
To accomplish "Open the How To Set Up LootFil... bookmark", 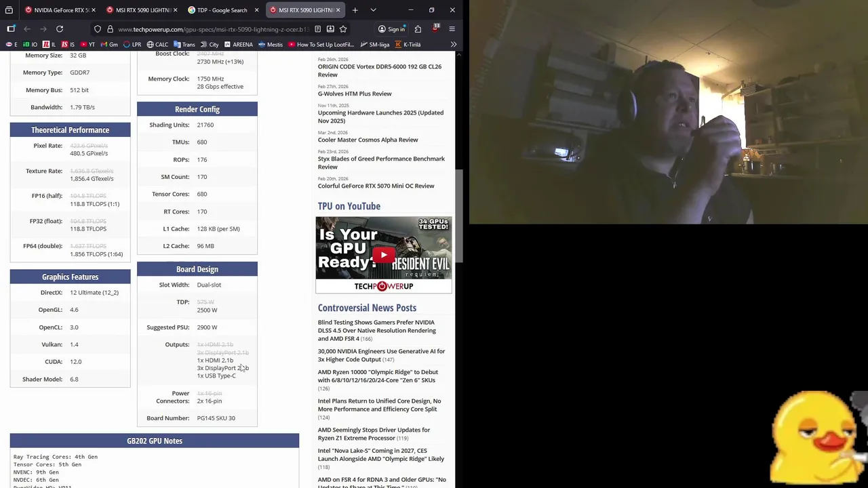I will click(x=321, y=45).
